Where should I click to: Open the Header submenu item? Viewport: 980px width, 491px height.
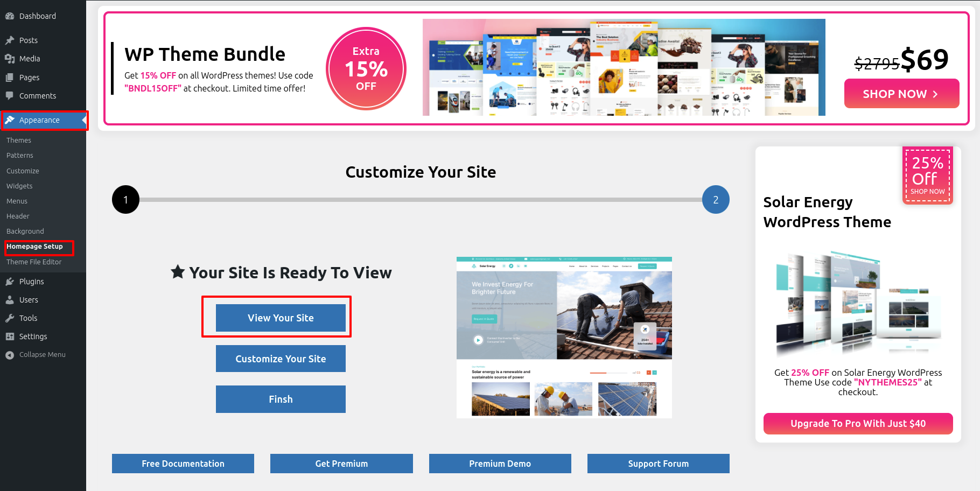(x=18, y=216)
